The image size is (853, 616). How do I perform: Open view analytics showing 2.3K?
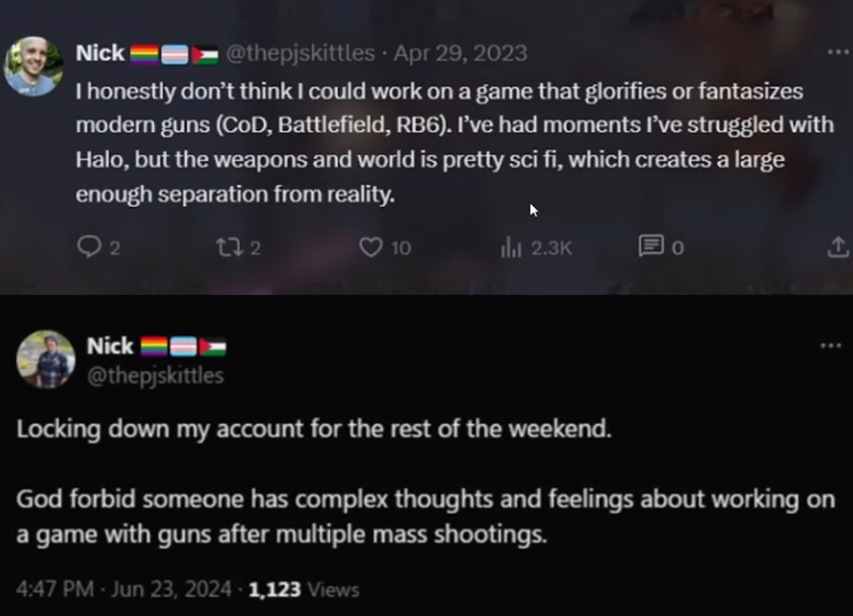[x=511, y=247]
